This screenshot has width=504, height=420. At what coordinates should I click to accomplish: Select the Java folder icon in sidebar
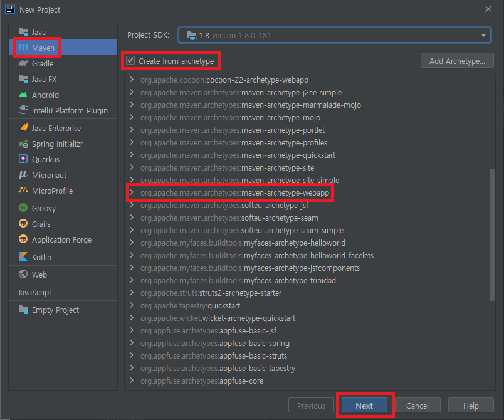tap(23, 32)
